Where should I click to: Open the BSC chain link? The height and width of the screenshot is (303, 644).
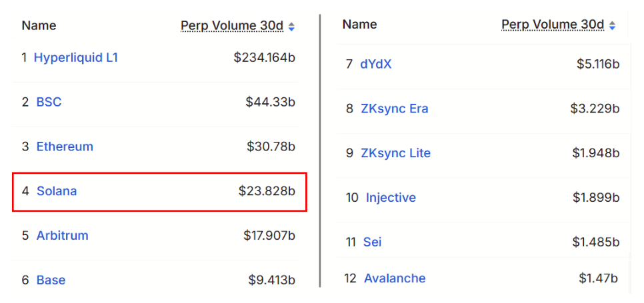tap(49, 102)
